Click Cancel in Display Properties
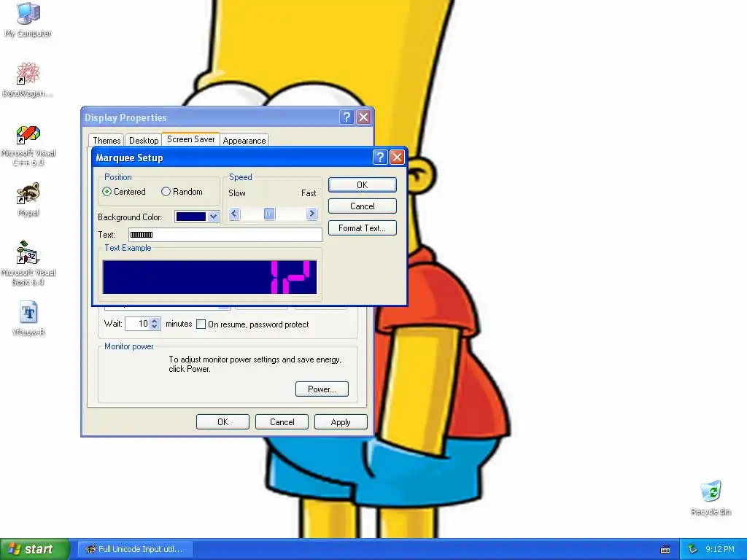Image resolution: width=747 pixels, height=560 pixels. tap(282, 422)
